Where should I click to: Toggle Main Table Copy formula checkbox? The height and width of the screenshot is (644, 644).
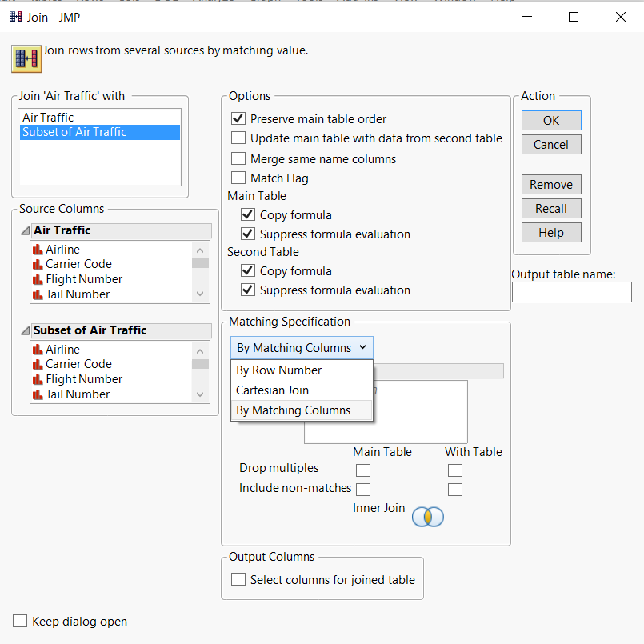248,214
